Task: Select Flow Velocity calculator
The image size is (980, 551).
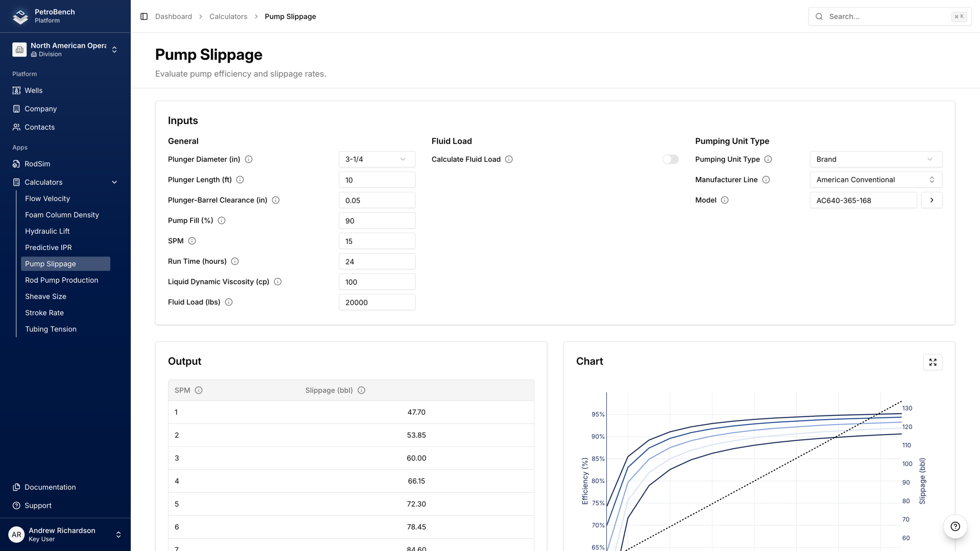Action: tap(47, 198)
